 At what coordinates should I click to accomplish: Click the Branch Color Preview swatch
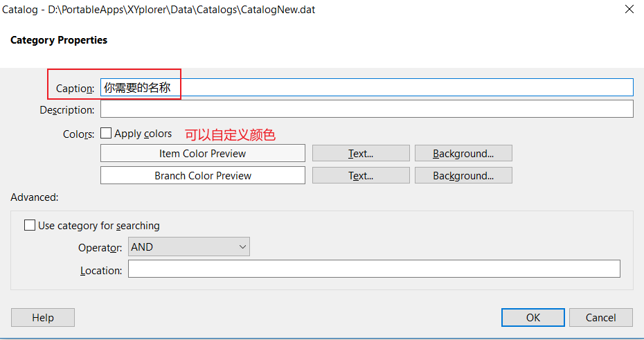click(202, 175)
